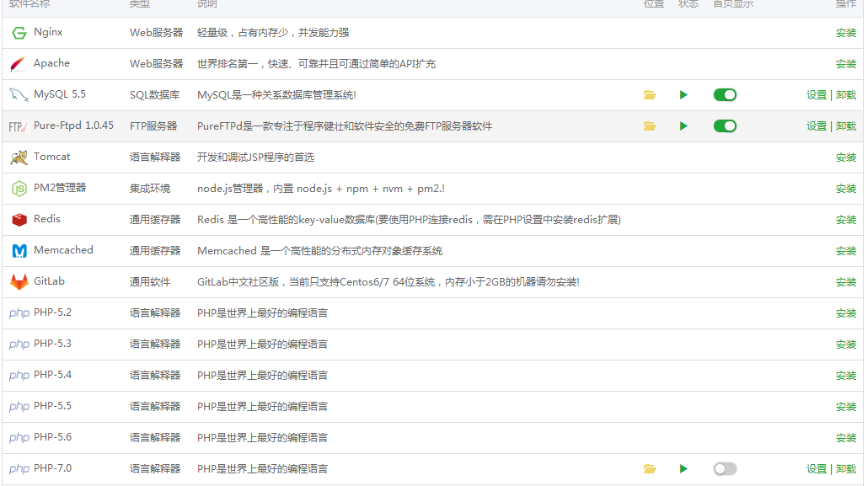Click the Tomcat cat icon
The width and height of the screenshot is (868, 486).
19,158
